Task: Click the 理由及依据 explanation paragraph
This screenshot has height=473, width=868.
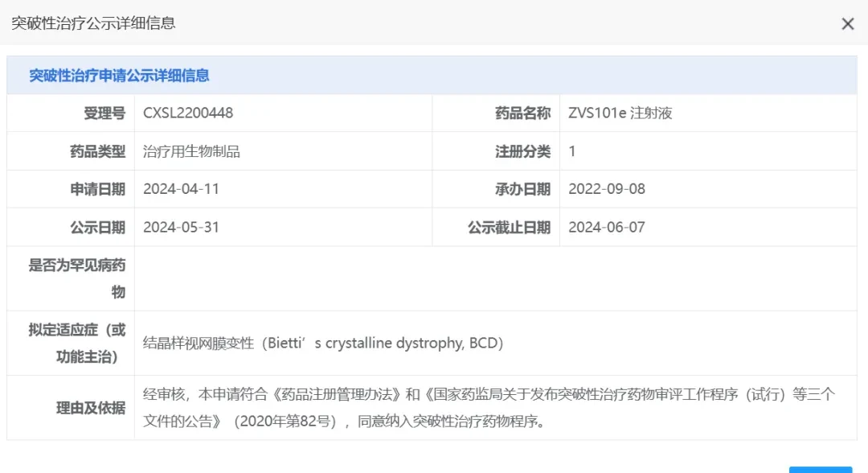Action: (489, 408)
